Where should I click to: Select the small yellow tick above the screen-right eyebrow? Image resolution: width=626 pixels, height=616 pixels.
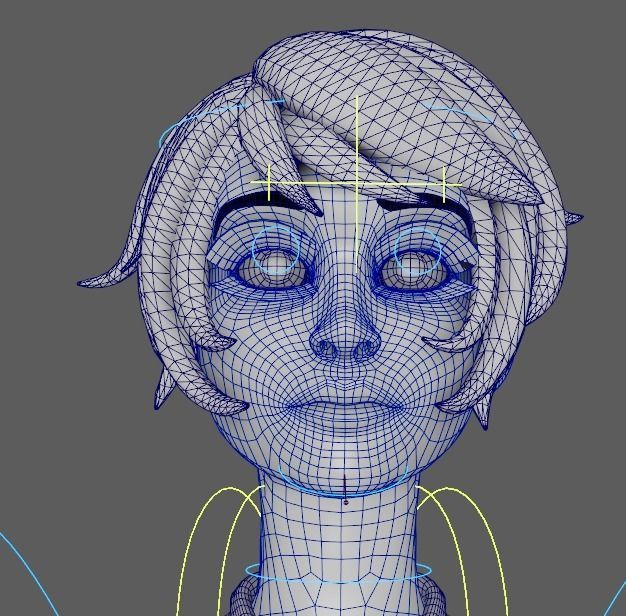coord(444,184)
